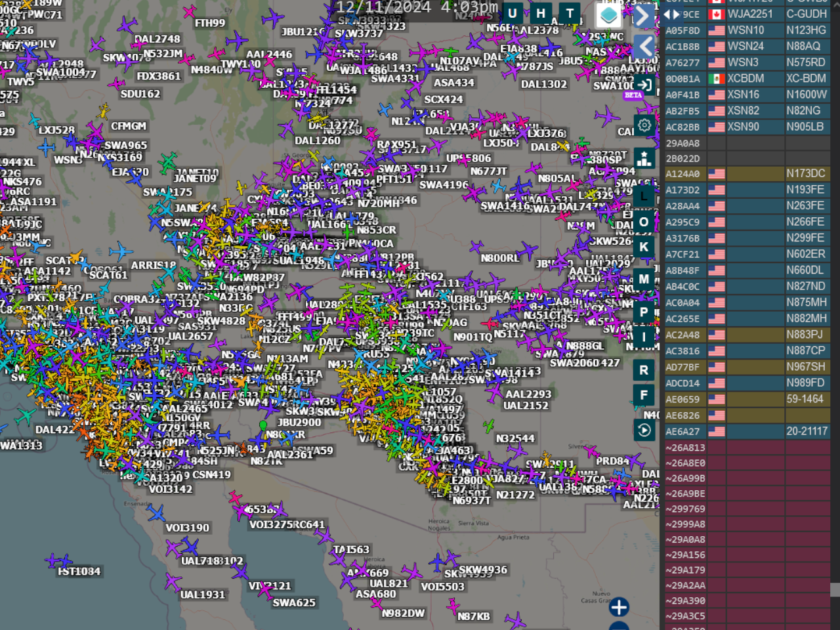Click the login arrow icon
Image resolution: width=840 pixels, height=630 pixels.
tap(644, 85)
